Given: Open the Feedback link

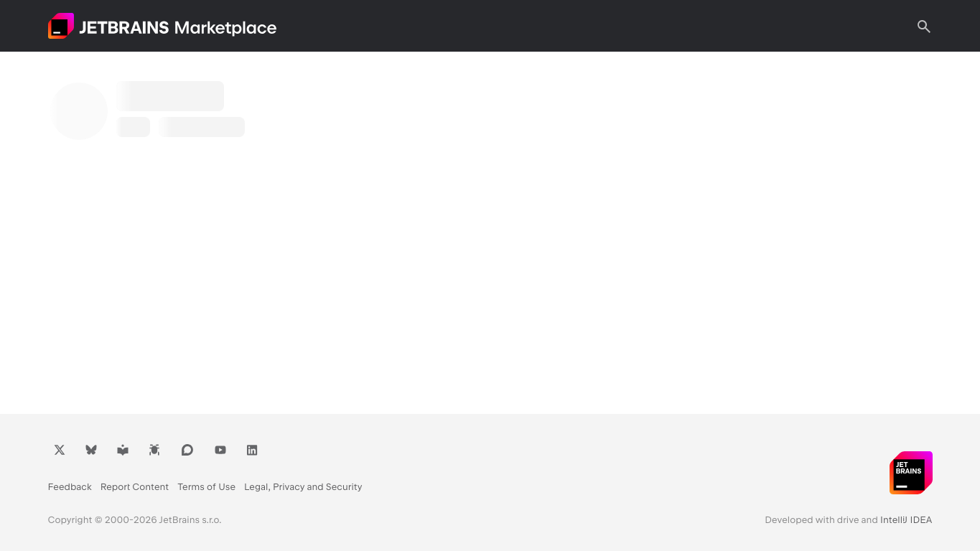Looking at the screenshot, I should pos(70,486).
